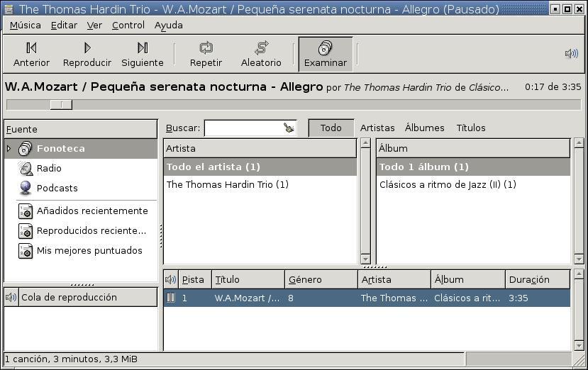Filter search by Álbumes
The width and height of the screenshot is (588, 370).
point(424,128)
